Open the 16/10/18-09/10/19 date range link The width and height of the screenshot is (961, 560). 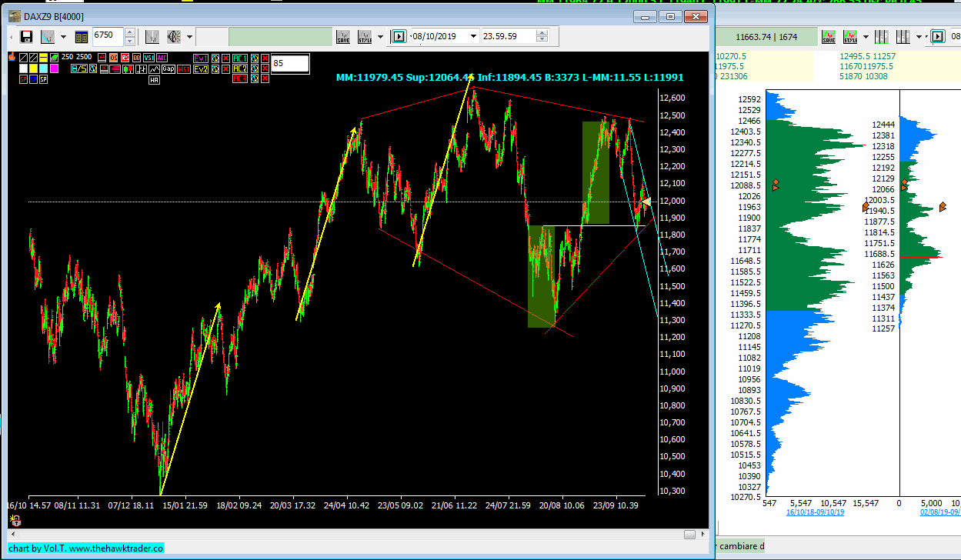click(816, 511)
